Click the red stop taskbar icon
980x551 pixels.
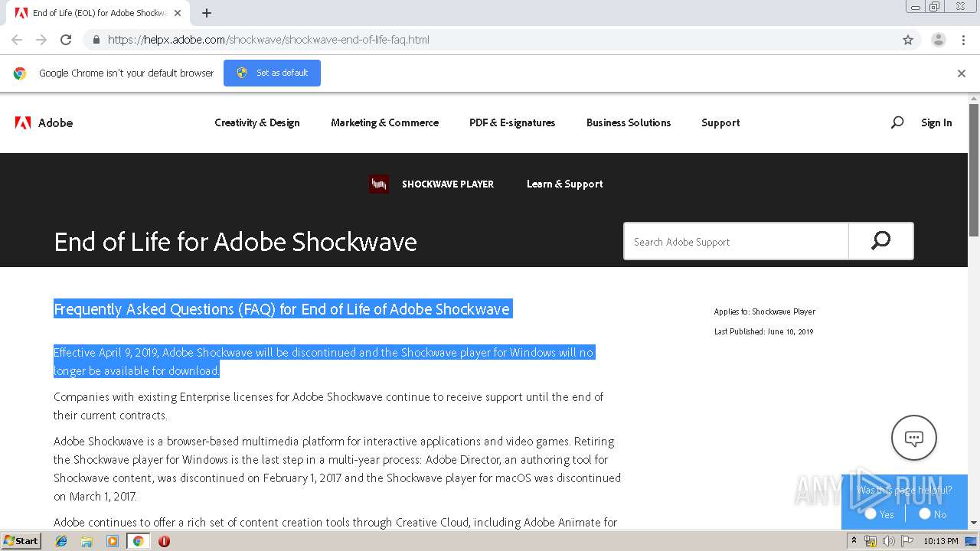click(164, 540)
